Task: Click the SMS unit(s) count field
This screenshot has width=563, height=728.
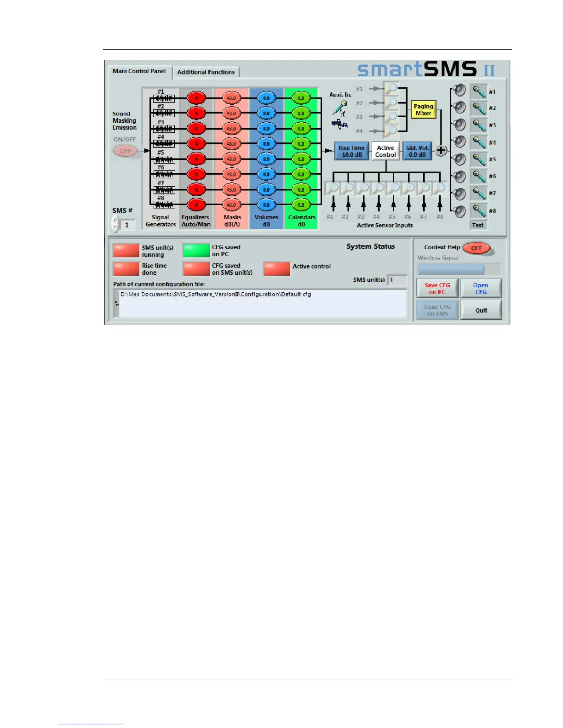Action: pyautogui.click(x=397, y=280)
